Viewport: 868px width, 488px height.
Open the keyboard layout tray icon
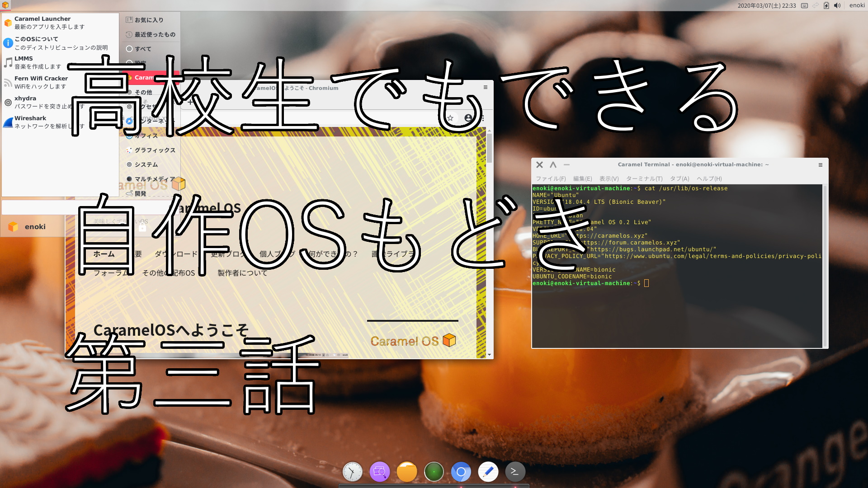804,5
